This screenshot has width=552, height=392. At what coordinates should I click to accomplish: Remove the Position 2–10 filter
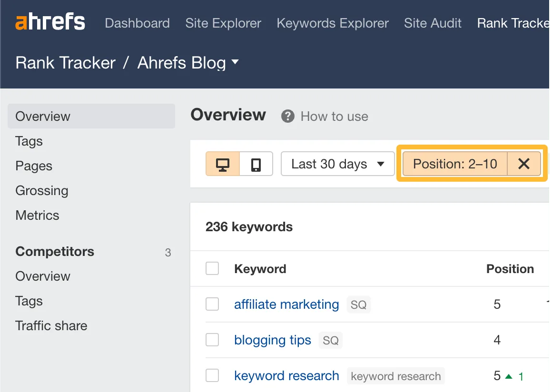[x=524, y=164]
